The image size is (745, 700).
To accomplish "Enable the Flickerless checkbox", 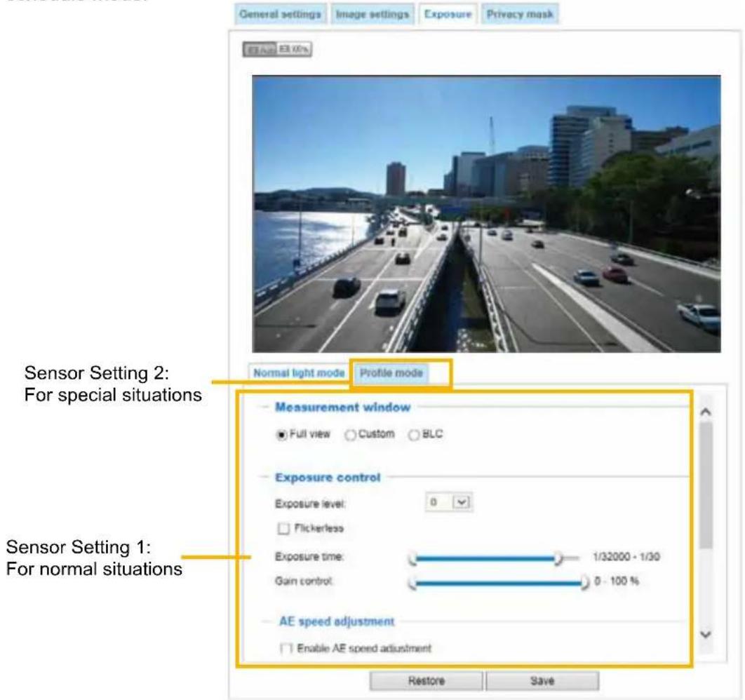I will tap(283, 529).
